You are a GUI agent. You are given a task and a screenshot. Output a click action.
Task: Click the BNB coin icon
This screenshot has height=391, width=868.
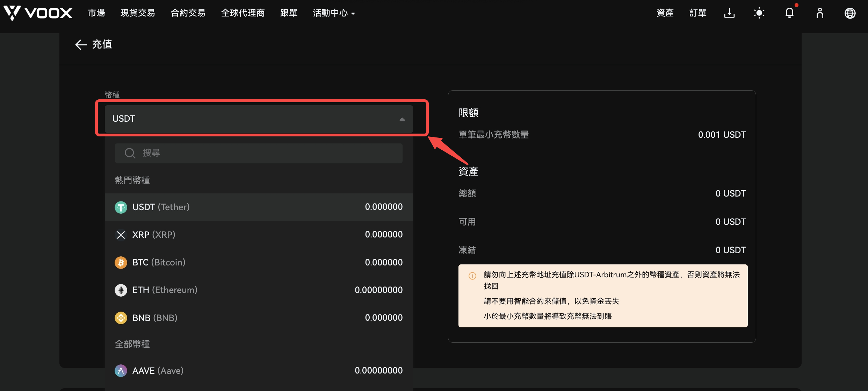click(121, 318)
